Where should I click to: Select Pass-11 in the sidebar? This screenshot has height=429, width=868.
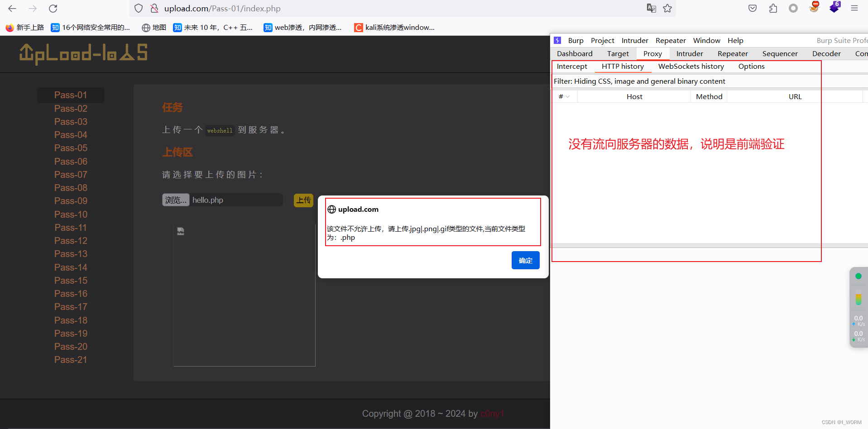[71, 228]
